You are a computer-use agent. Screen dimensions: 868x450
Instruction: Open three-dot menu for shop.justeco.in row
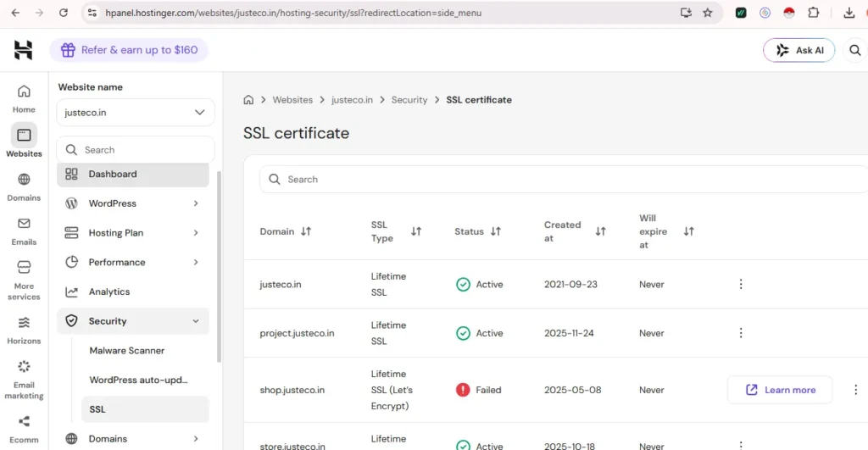(855, 390)
